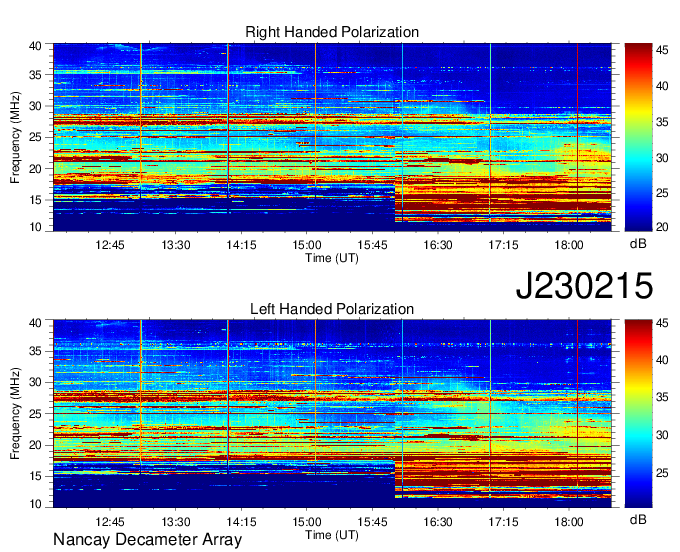
Task: Click the 20 frequency tick in the top plot
Action: [x=36, y=169]
